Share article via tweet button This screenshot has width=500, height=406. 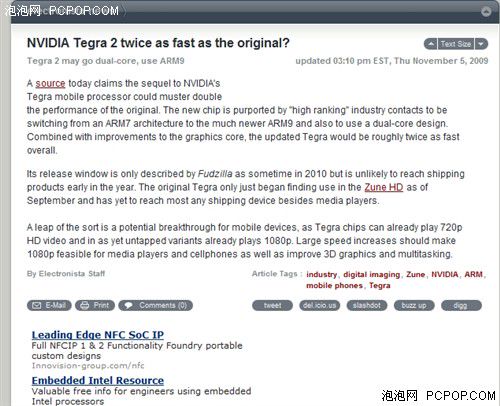coord(273,305)
